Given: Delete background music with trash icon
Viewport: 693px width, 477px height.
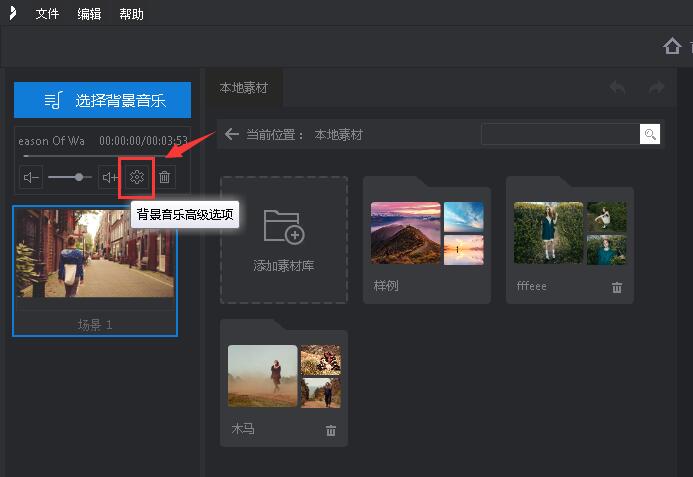Looking at the screenshot, I should [x=164, y=177].
